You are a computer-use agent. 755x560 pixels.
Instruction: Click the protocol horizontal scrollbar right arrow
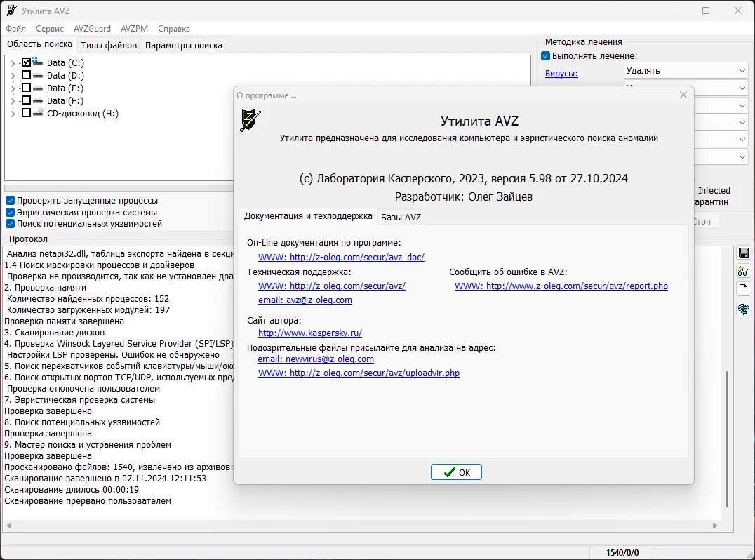coord(714,526)
